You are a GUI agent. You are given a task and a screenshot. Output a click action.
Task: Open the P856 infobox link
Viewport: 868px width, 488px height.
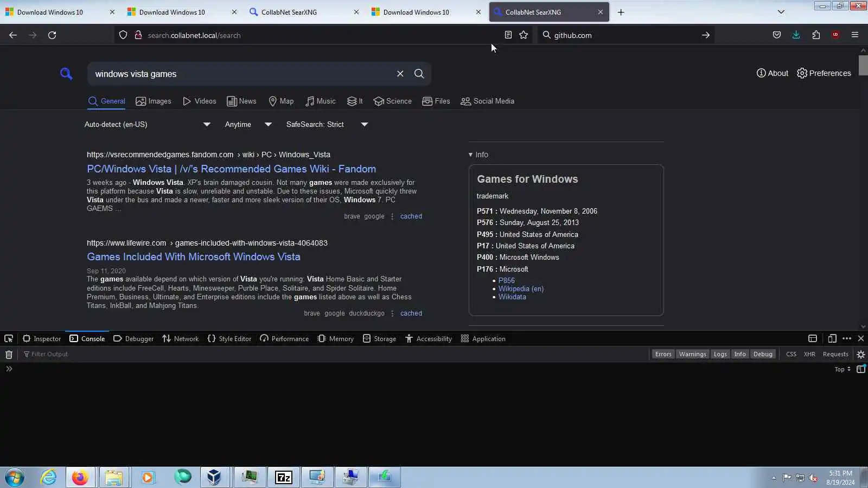(507, 280)
